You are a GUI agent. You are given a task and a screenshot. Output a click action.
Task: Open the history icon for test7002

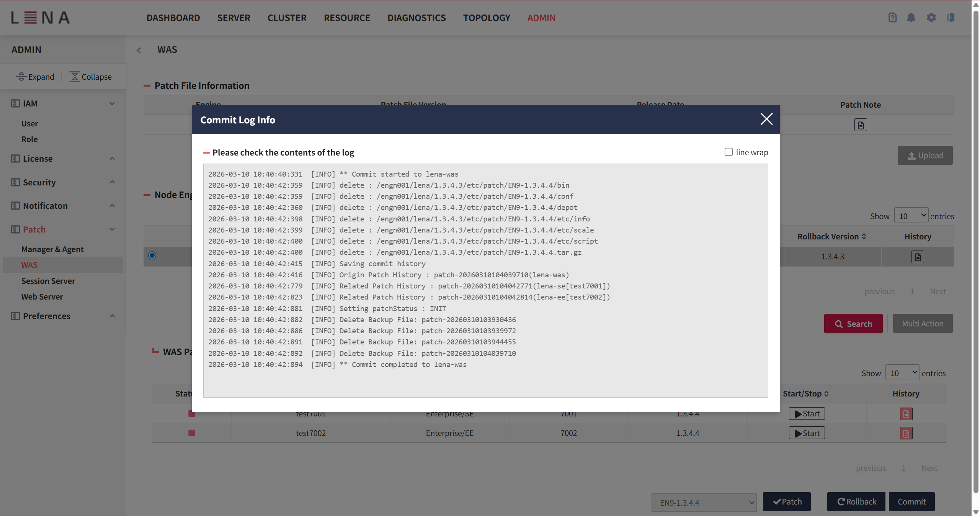click(906, 433)
